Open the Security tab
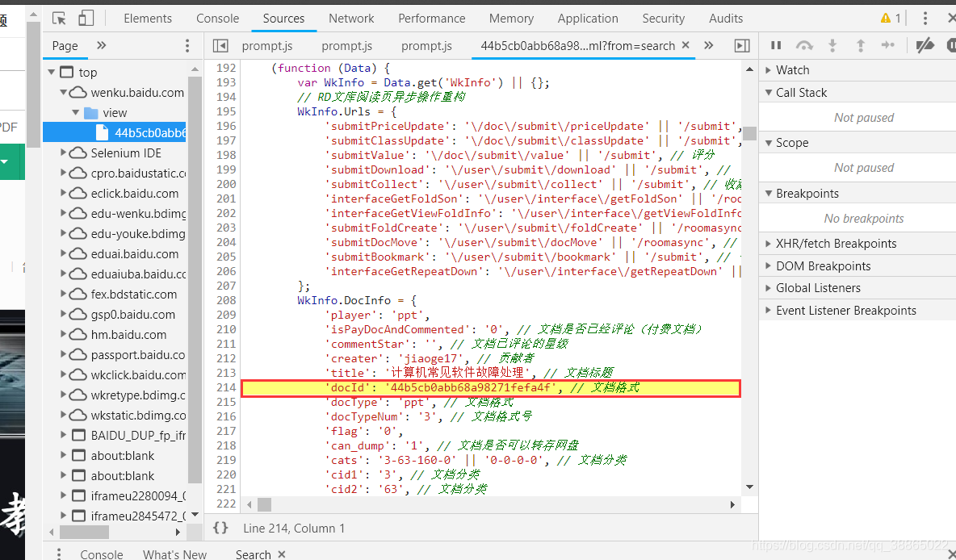 coord(664,19)
